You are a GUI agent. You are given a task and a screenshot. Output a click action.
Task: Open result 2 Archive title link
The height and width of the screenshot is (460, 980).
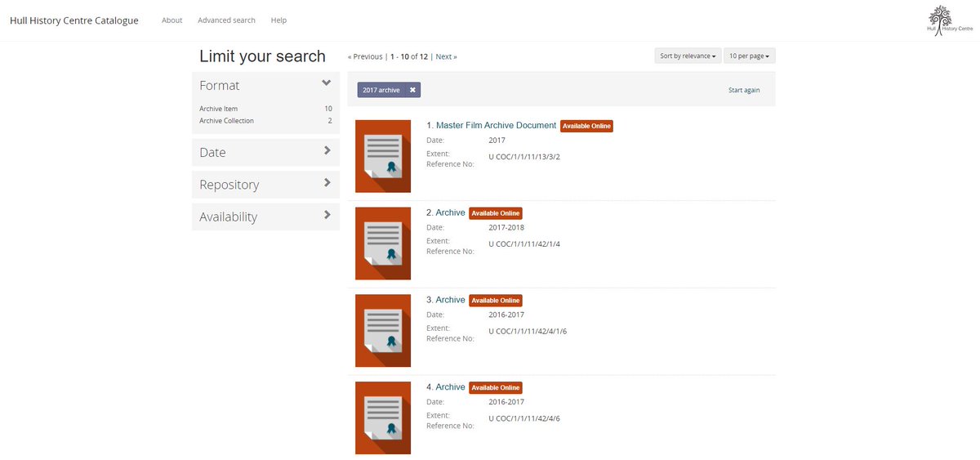[x=450, y=212]
